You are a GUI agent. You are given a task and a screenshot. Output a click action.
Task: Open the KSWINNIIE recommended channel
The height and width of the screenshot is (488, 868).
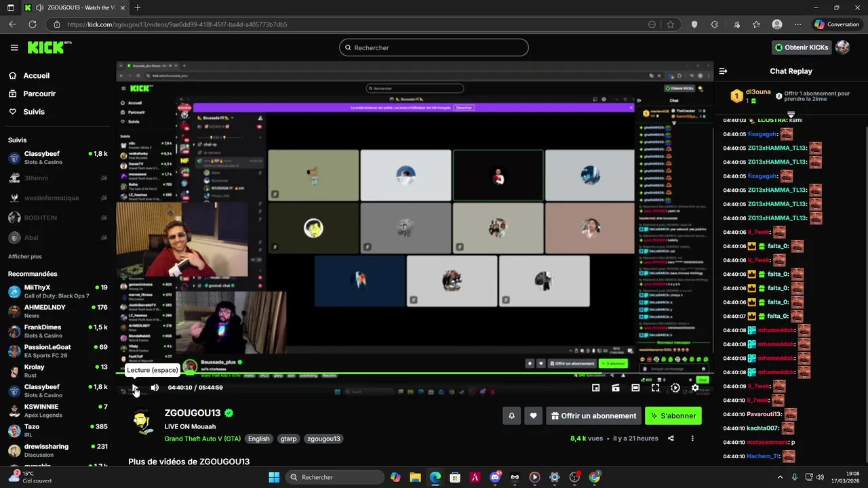(x=58, y=411)
